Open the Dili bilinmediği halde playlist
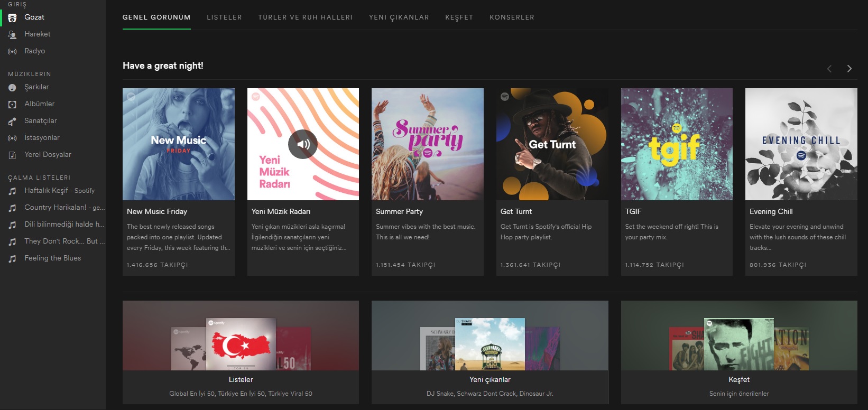Screen dimensions: 868x410 (x=64, y=224)
